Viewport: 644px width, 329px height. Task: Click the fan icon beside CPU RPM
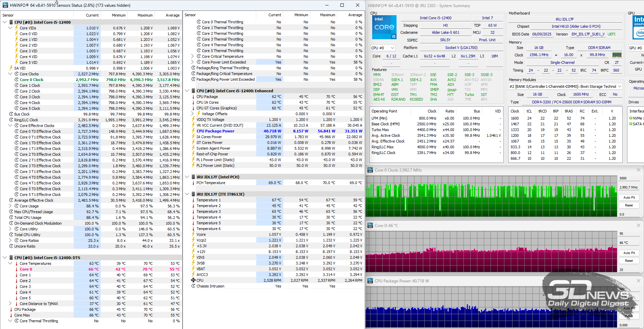pos(193,280)
